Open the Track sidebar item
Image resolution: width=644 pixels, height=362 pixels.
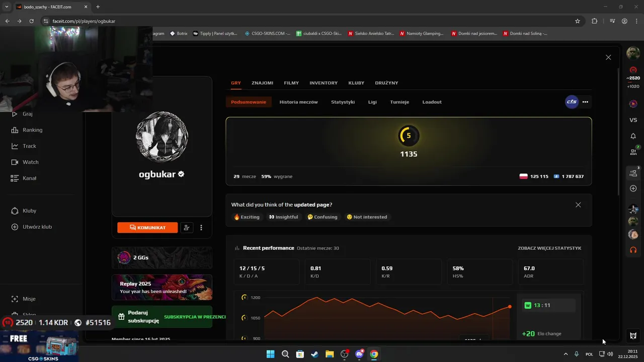click(x=23, y=146)
